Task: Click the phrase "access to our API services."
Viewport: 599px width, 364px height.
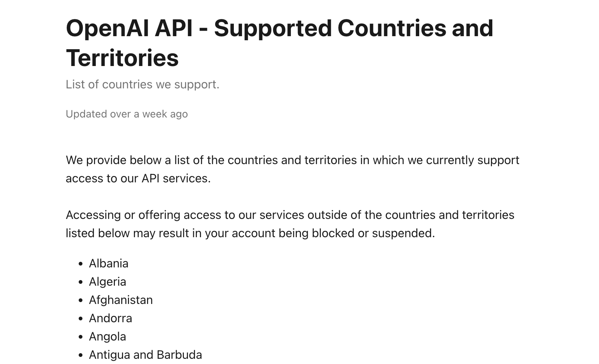Action: point(138,178)
